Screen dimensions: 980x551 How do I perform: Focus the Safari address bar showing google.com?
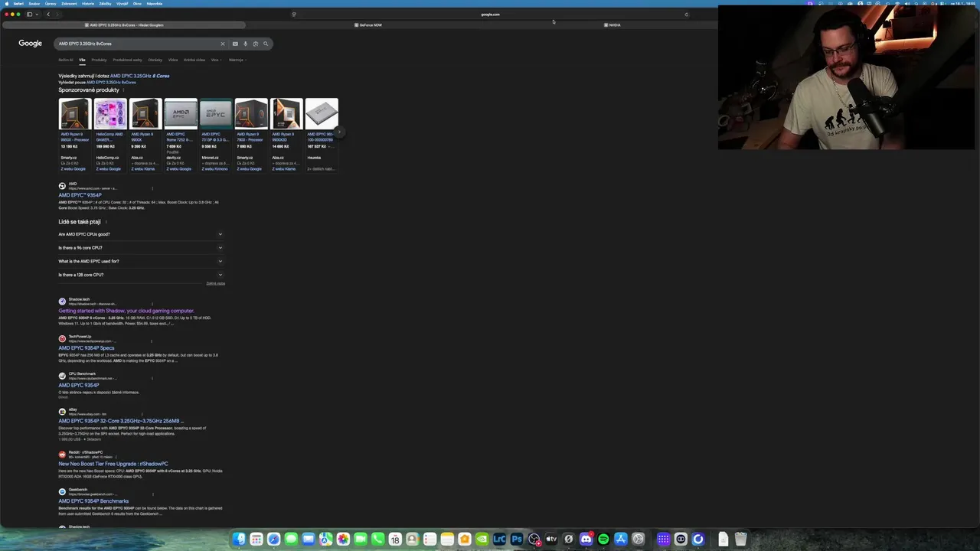click(490, 14)
